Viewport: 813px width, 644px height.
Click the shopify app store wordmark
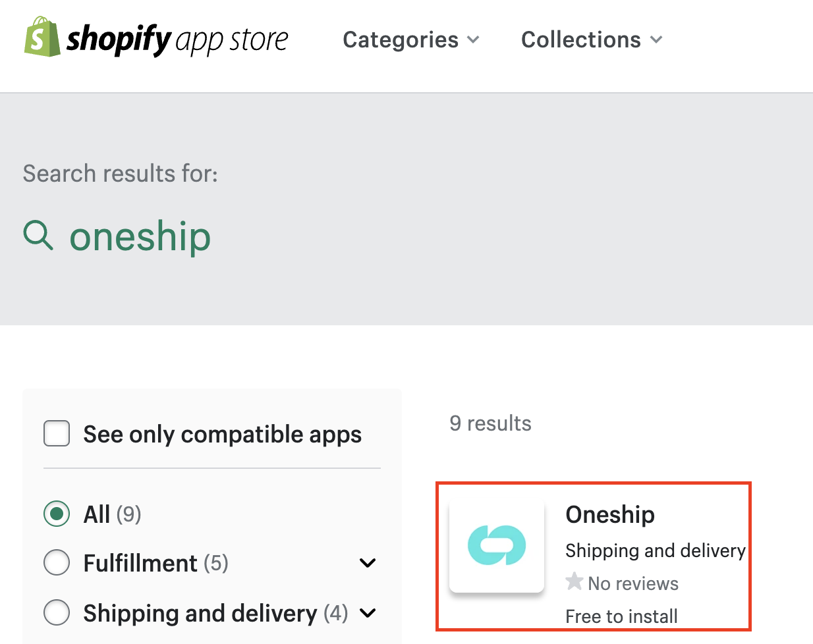tap(177, 40)
